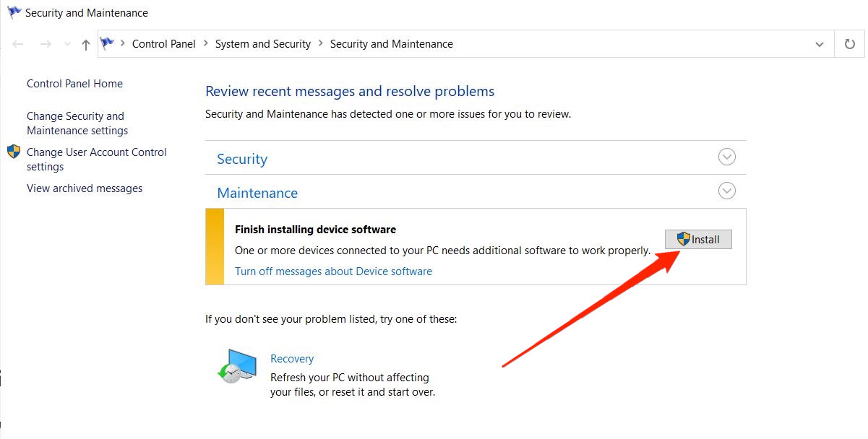The width and height of the screenshot is (868, 439).
Task: Open Change Security and Maintenance settings
Action: (x=77, y=123)
